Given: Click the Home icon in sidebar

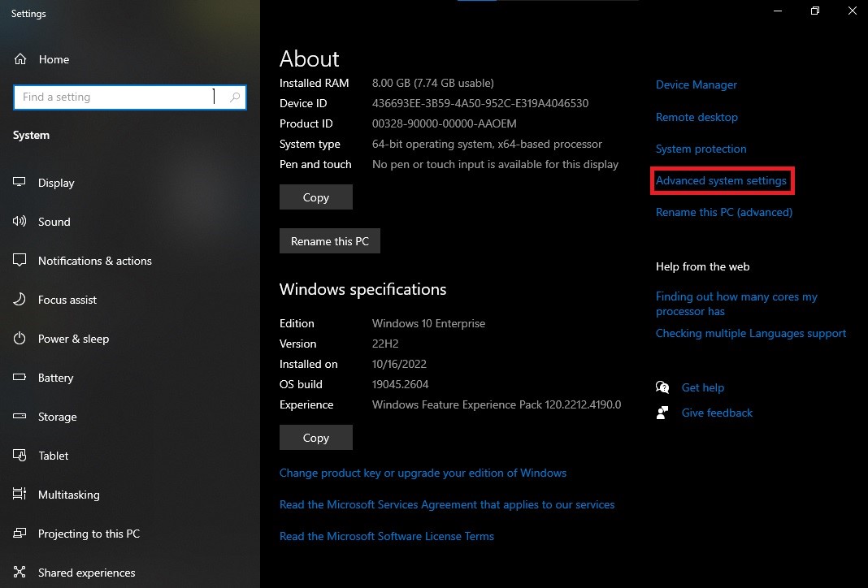Looking at the screenshot, I should point(20,59).
